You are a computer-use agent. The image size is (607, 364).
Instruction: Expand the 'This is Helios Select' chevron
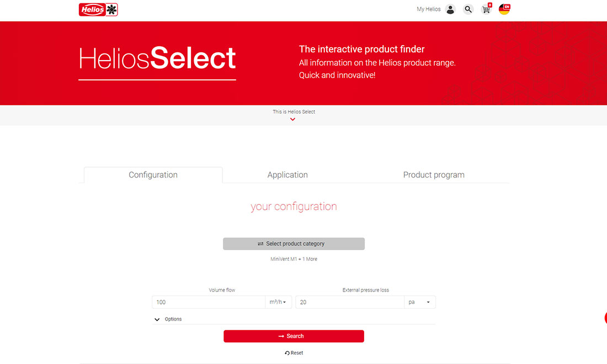[292, 119]
